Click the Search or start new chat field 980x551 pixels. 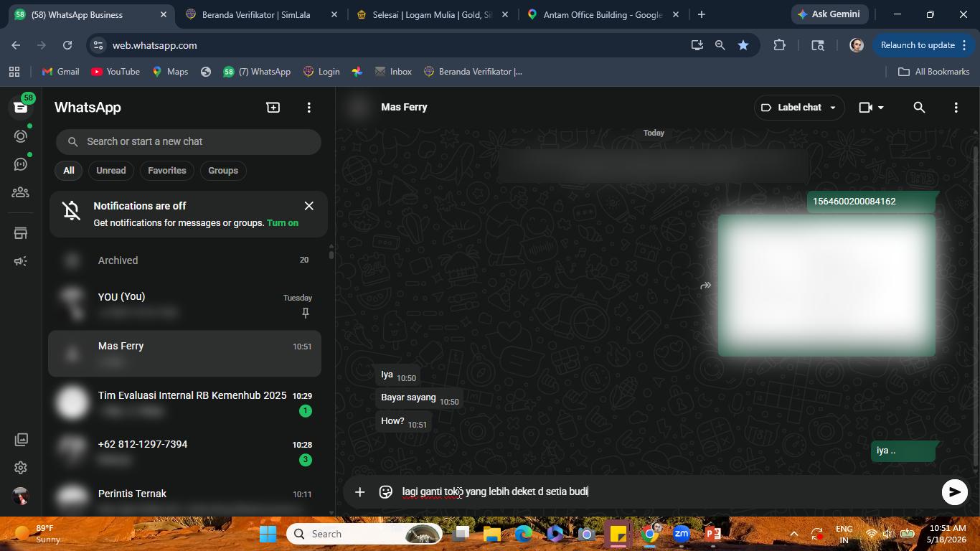pyautogui.click(x=189, y=141)
